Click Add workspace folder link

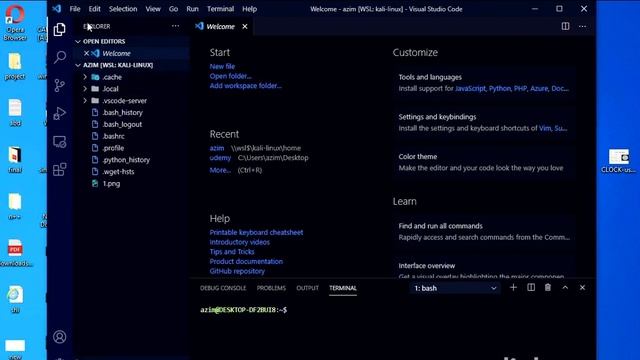(x=246, y=86)
